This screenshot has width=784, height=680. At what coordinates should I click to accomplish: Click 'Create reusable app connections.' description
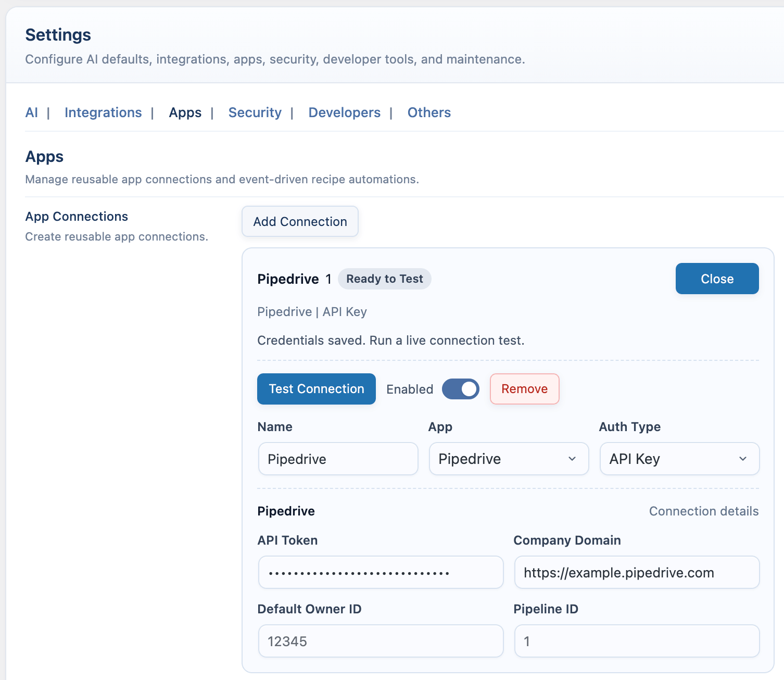click(117, 237)
